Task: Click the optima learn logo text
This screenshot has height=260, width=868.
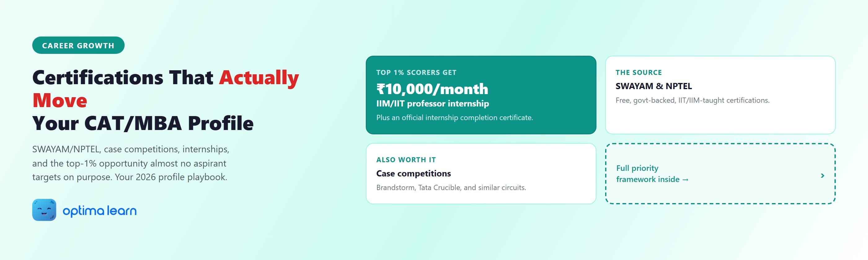Action: click(x=100, y=211)
